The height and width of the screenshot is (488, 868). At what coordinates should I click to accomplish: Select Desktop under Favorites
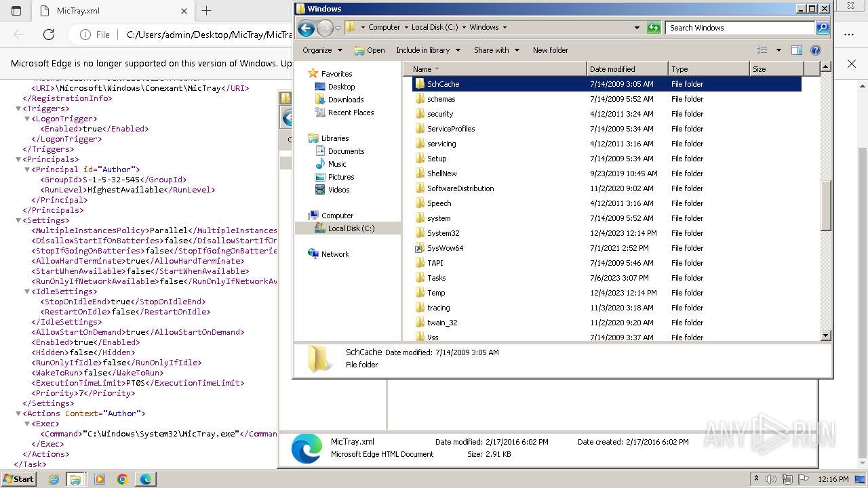341,87
